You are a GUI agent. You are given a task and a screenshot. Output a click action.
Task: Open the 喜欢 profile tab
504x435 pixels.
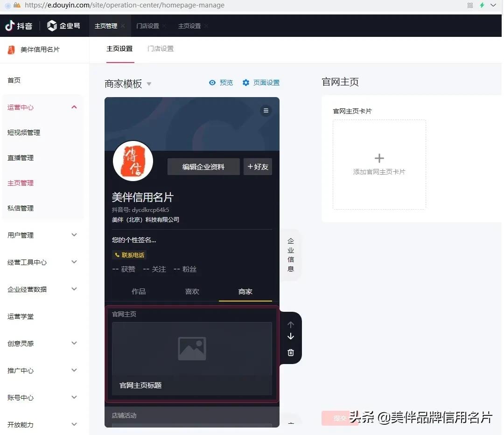(192, 291)
